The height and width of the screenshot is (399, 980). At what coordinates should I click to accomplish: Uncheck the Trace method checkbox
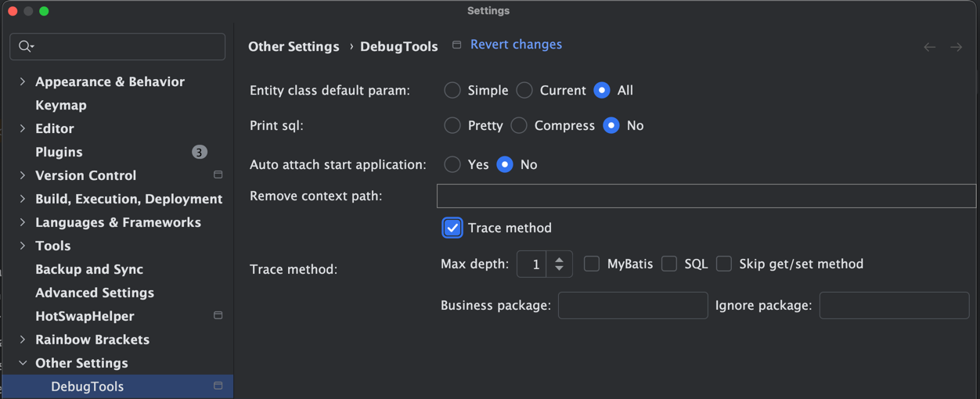click(x=452, y=228)
